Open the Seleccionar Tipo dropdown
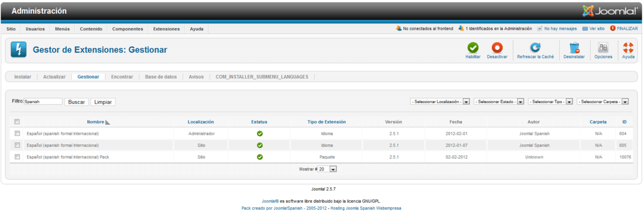Screen dimensions: 644x212 (x=550, y=101)
